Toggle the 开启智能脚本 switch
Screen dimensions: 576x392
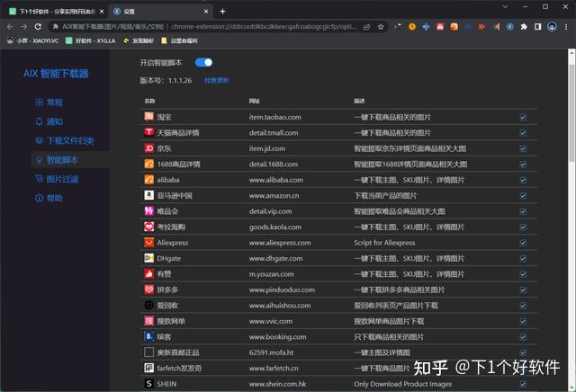(204, 62)
